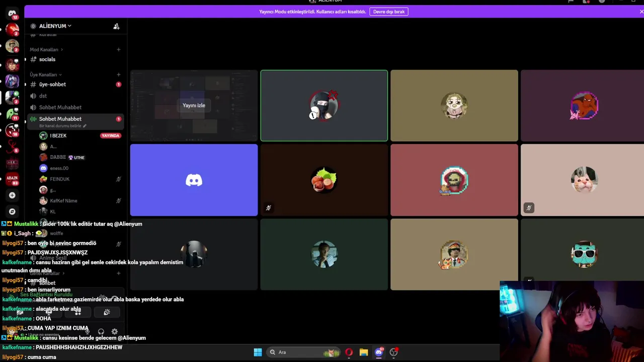
Task: Edit channel status pencil under Sohbet Muhabbet
Action: 85,126
